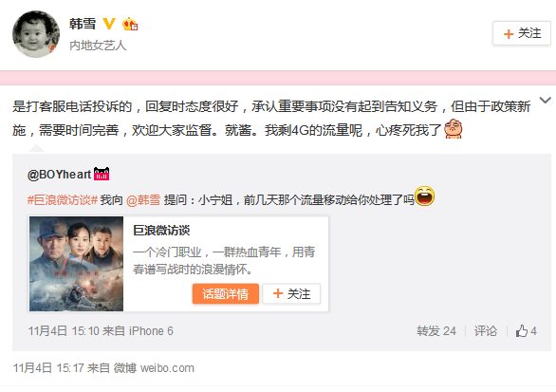556x392 pixels.
Task: Open the @韩雪 mention link
Action: [143, 200]
